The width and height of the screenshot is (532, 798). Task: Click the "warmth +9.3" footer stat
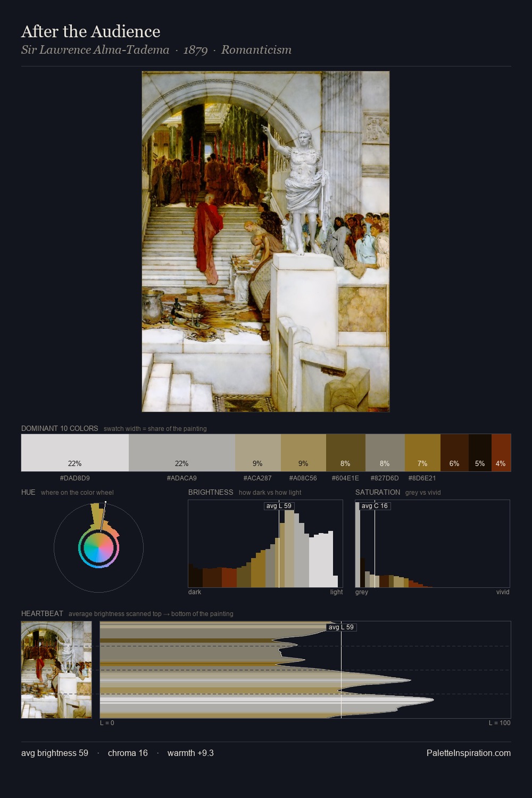(190, 753)
